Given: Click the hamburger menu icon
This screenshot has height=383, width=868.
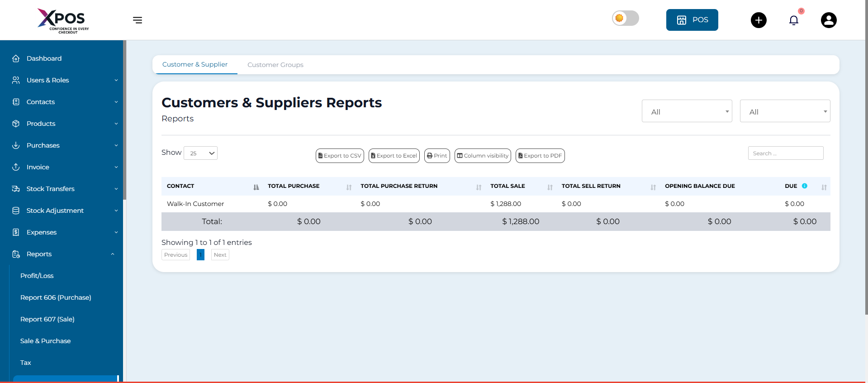Looking at the screenshot, I should (138, 20).
